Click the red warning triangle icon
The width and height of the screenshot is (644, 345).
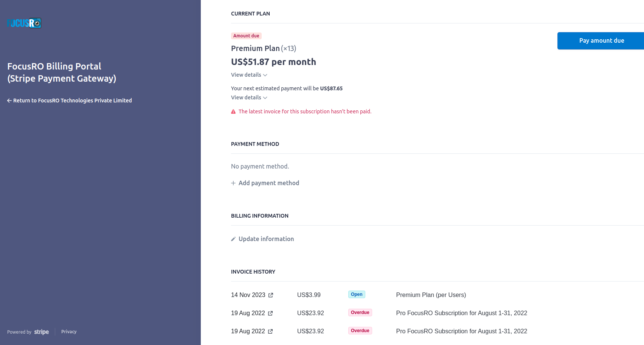click(x=233, y=112)
